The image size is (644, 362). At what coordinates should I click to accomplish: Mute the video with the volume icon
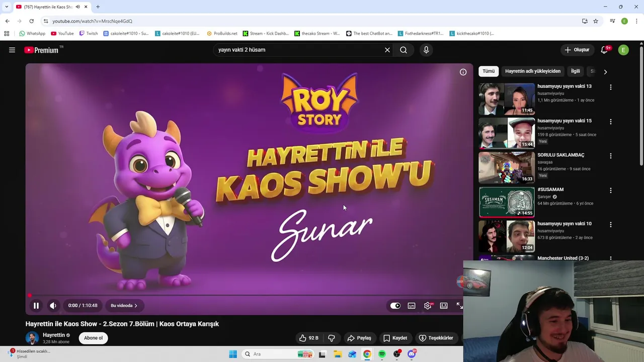53,305
